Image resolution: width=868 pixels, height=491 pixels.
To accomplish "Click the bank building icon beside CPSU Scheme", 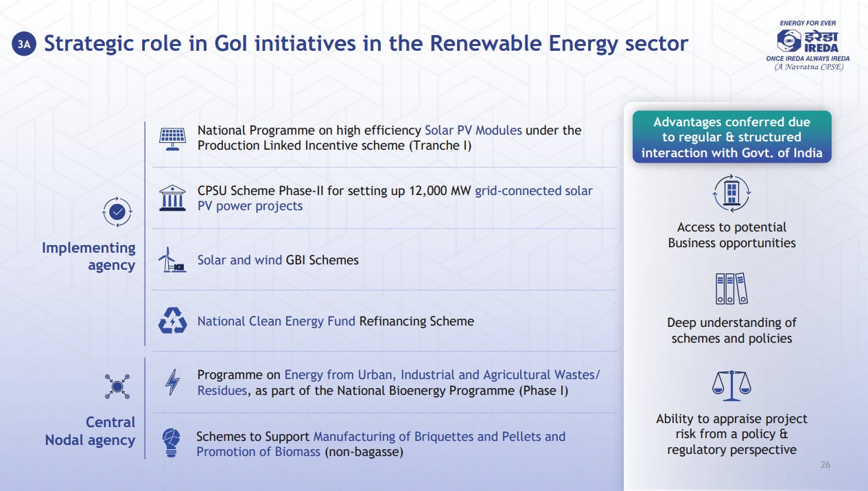I will 172,198.
